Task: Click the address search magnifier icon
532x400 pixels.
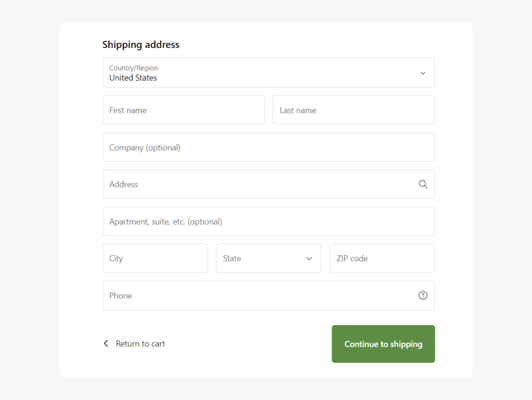Action: click(422, 184)
